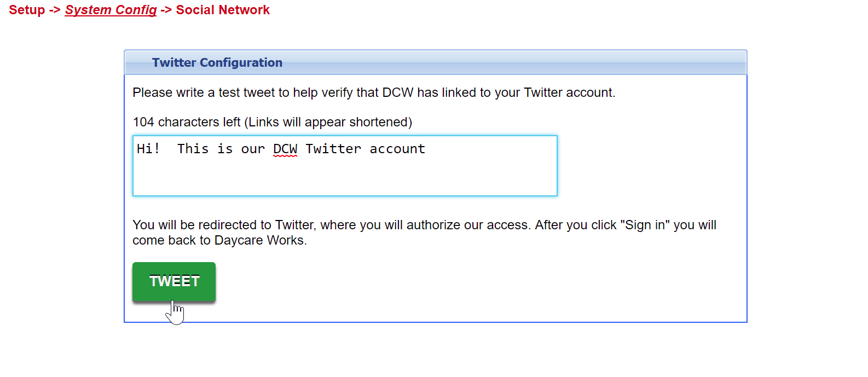
Task: Place cursor on "Hi!" in the tweet
Action: coord(148,149)
